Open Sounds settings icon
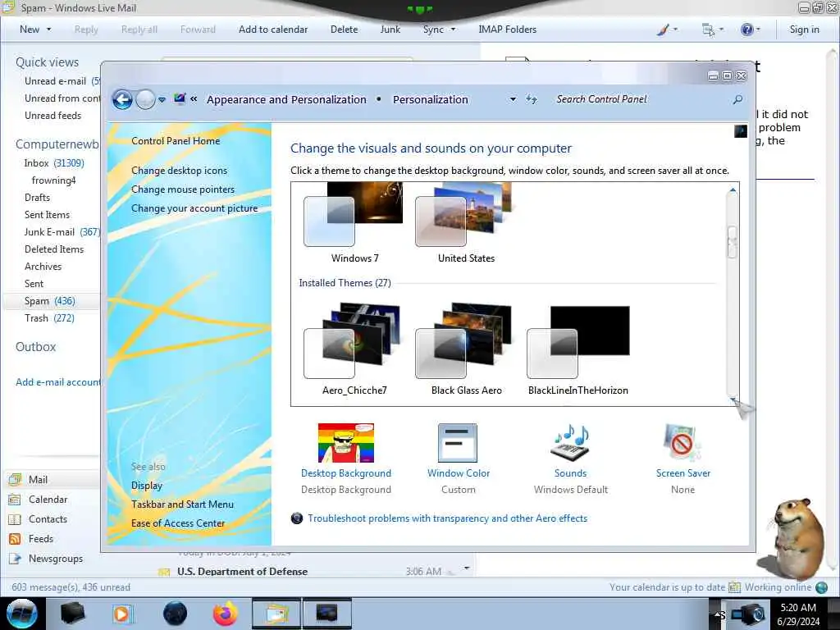This screenshot has width=840, height=630. (x=570, y=443)
